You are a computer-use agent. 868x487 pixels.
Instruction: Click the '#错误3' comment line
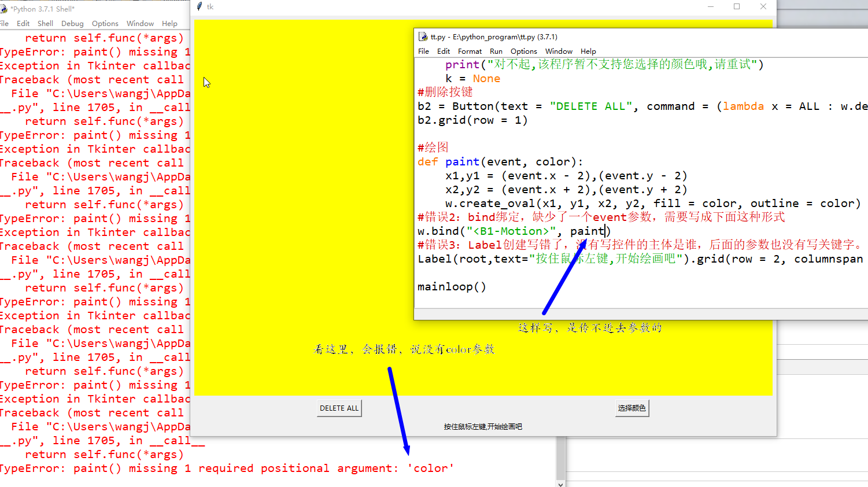pyautogui.click(x=641, y=245)
